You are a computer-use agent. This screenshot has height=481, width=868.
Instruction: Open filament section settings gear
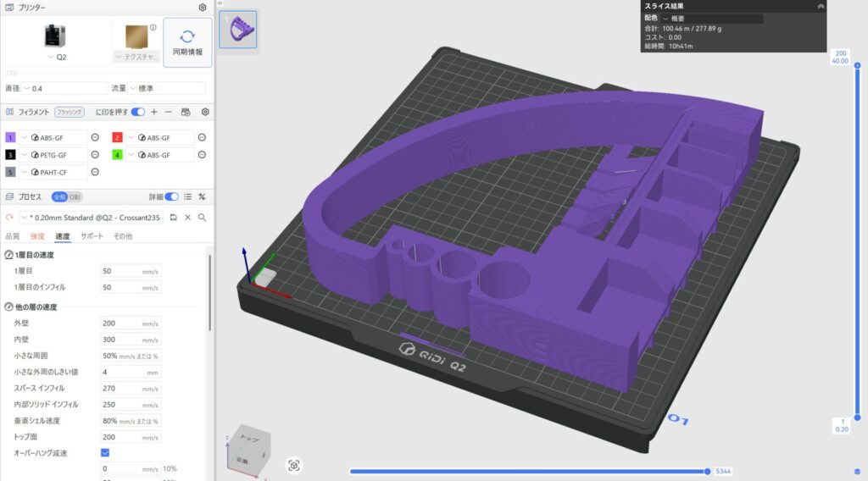tap(204, 112)
